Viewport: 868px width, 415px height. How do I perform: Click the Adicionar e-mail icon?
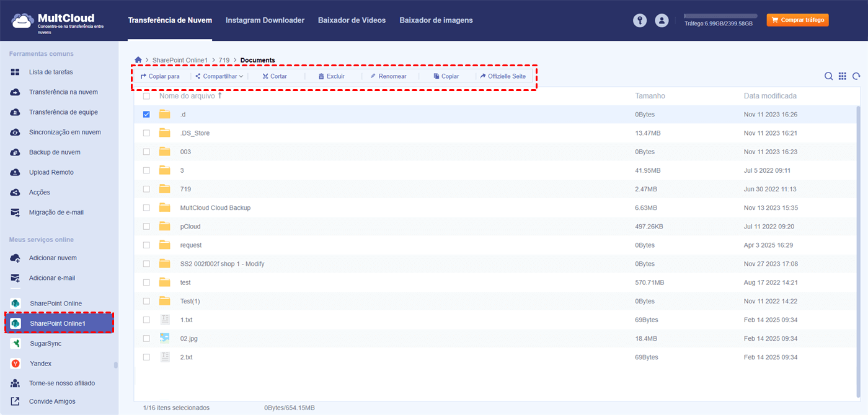(15, 278)
